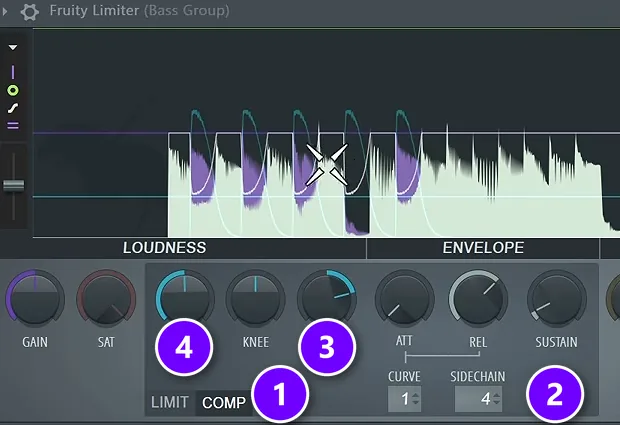
Task: Click the ratio knob right of KNEE
Action: tap(327, 298)
